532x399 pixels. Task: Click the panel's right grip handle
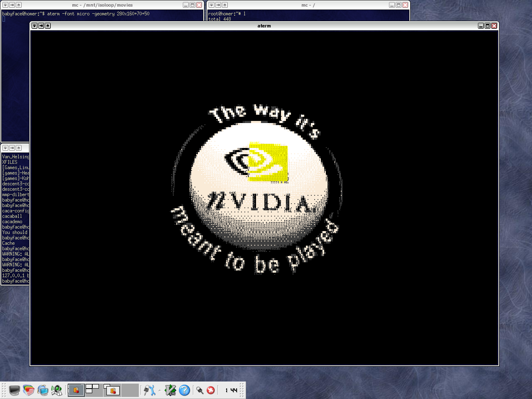(242, 390)
